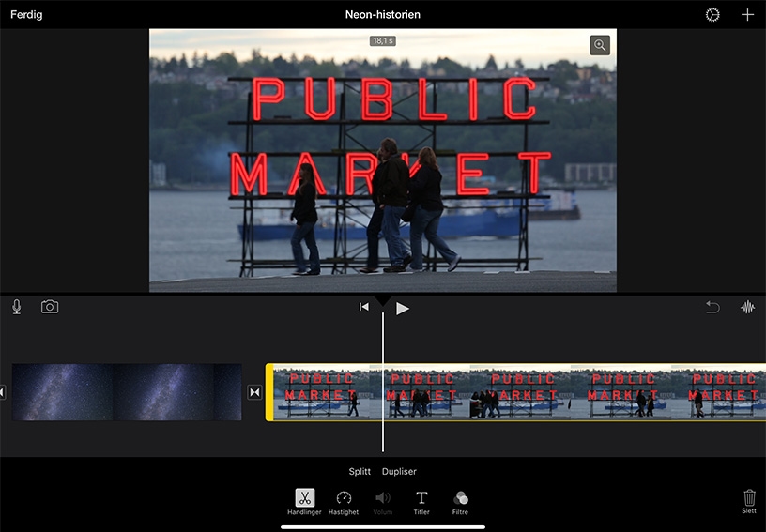Undo the last edit
Screen dimensions: 766x532
pyautogui.click(x=712, y=307)
